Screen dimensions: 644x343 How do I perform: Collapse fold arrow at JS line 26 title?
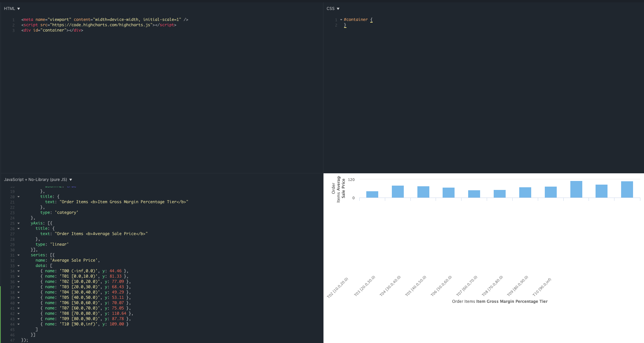(x=19, y=229)
